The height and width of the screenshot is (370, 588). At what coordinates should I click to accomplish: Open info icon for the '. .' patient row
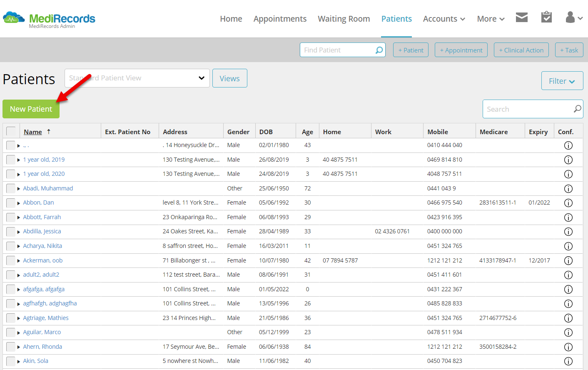pos(568,145)
